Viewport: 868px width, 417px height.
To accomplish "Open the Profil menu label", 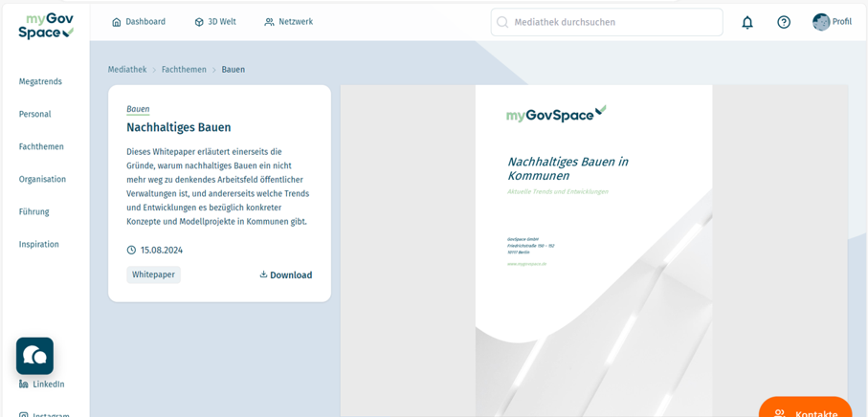I will (x=842, y=22).
